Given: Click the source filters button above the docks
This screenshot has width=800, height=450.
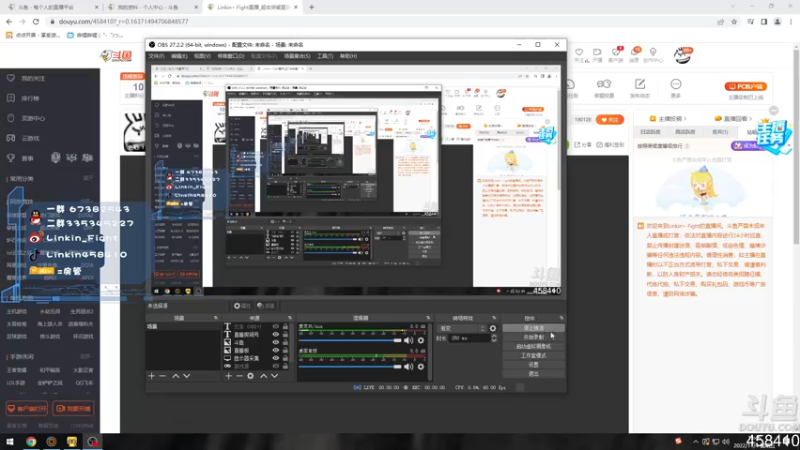Looking at the screenshot, I should (x=266, y=306).
